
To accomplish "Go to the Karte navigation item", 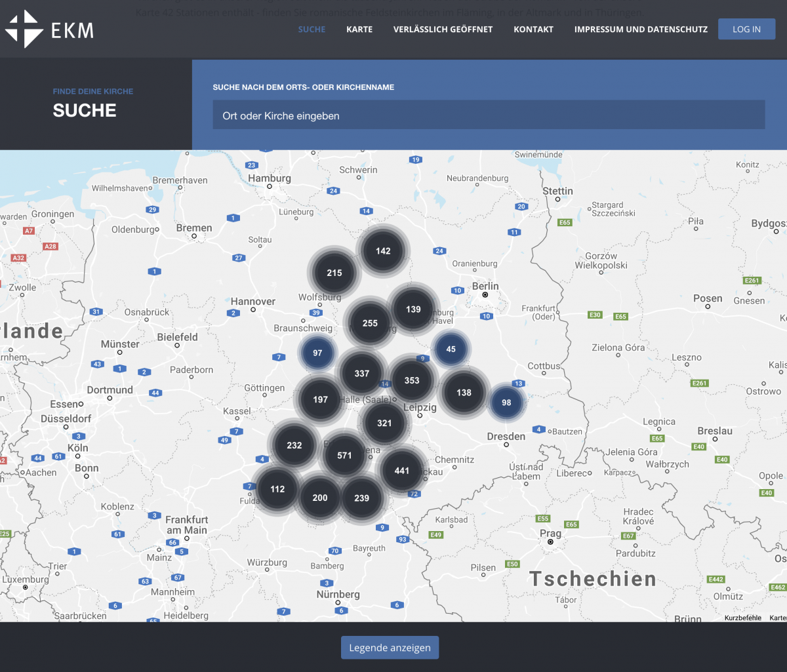I will click(359, 30).
